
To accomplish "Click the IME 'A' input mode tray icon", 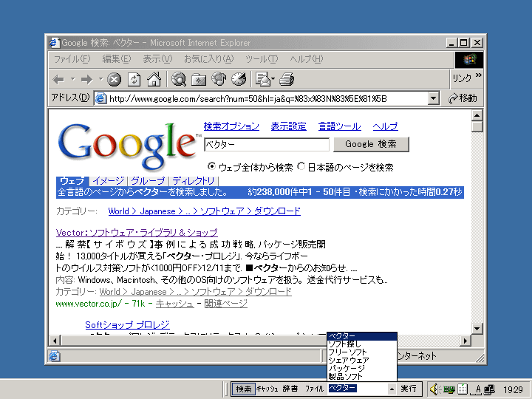I will tap(478, 389).
